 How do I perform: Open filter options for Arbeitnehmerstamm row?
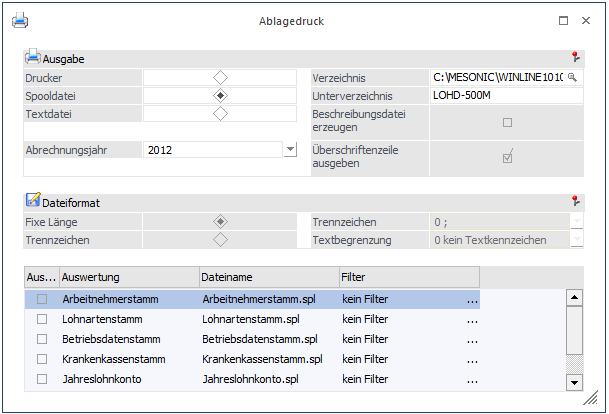(471, 299)
